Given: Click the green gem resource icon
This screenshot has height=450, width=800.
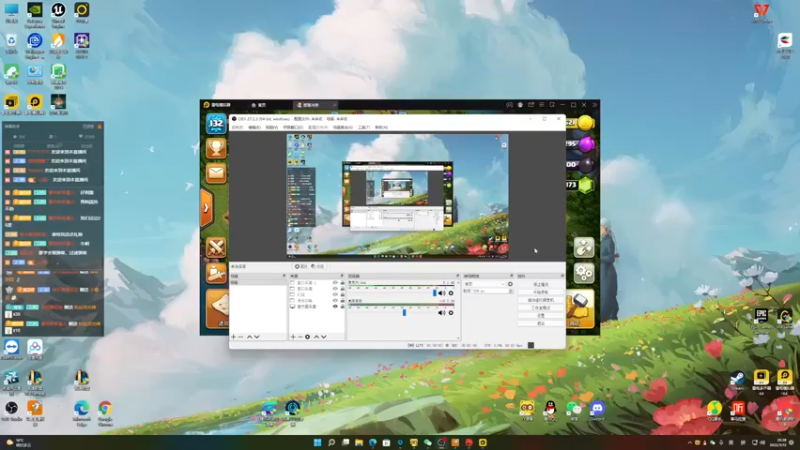Looking at the screenshot, I should pyautogui.click(x=586, y=185).
